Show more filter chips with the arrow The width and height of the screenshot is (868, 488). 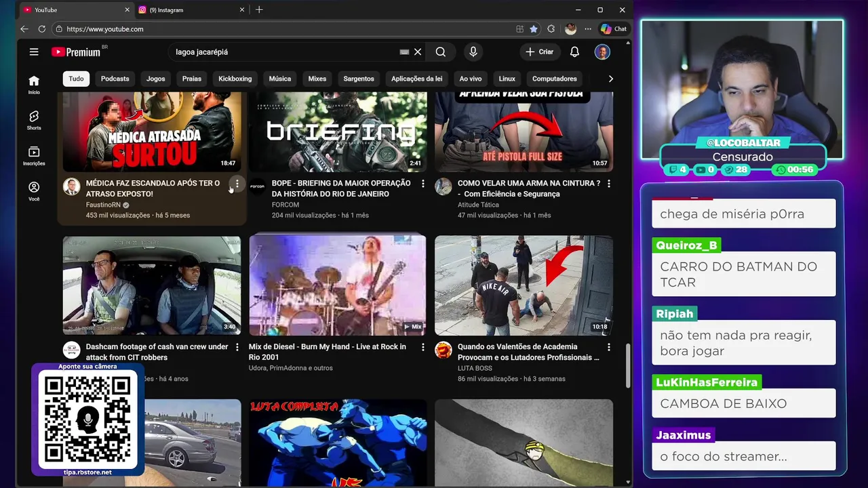click(x=610, y=79)
